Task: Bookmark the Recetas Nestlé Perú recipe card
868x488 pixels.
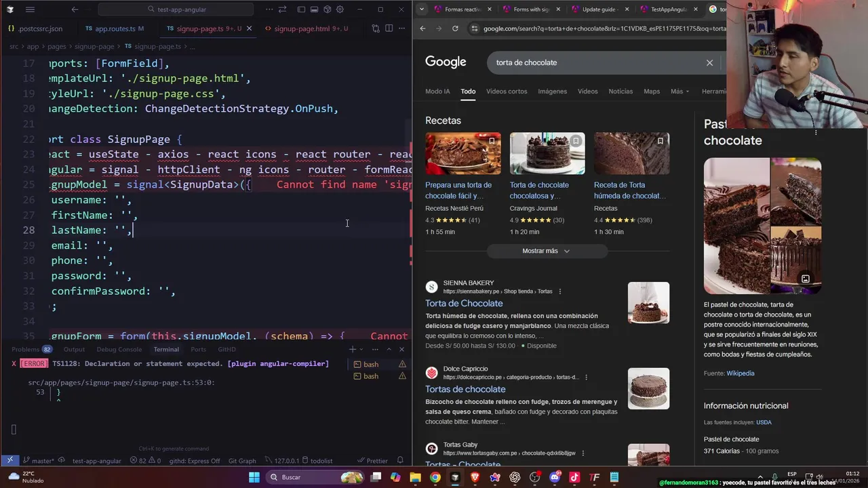Action: point(492,141)
